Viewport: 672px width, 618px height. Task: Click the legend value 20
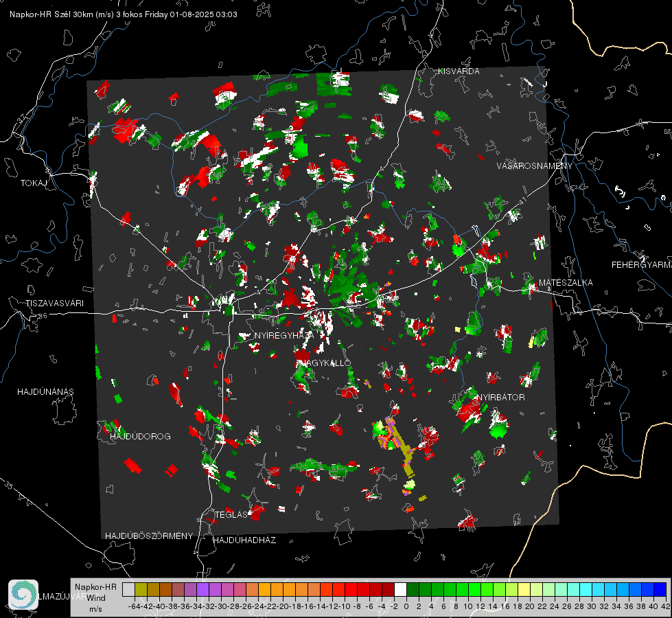coord(530,606)
